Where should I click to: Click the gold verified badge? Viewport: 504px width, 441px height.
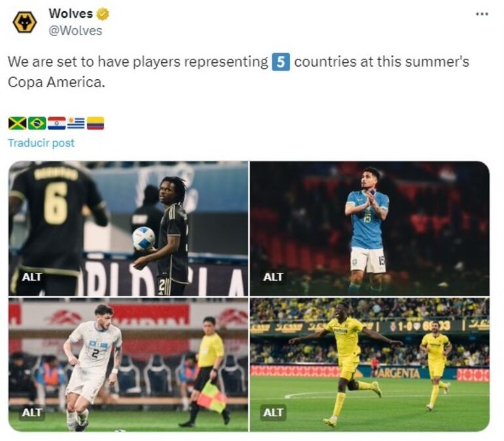tap(103, 14)
